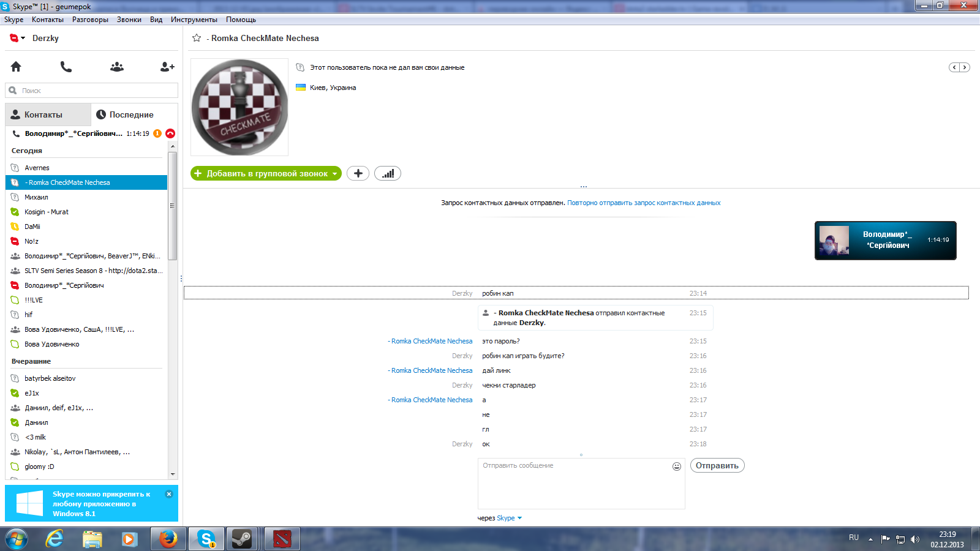Click the contact list scrollbar down arrow
Screen dimensions: 980x551
point(173,474)
